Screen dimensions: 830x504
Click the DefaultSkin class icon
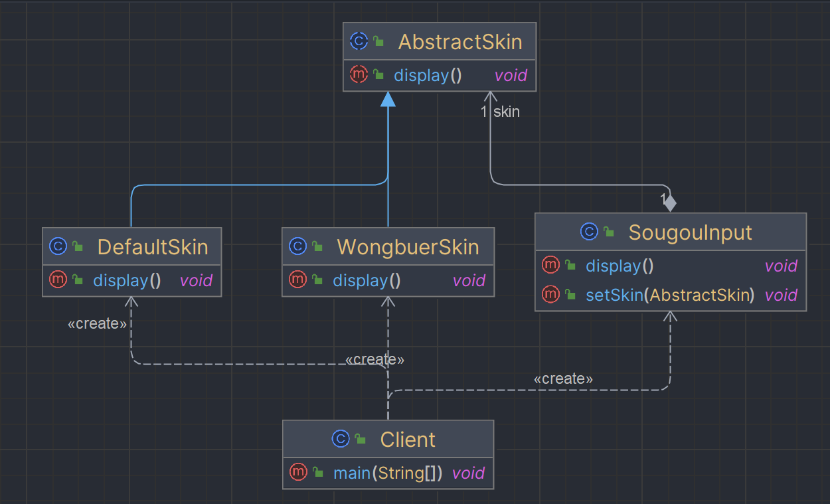click(x=58, y=247)
